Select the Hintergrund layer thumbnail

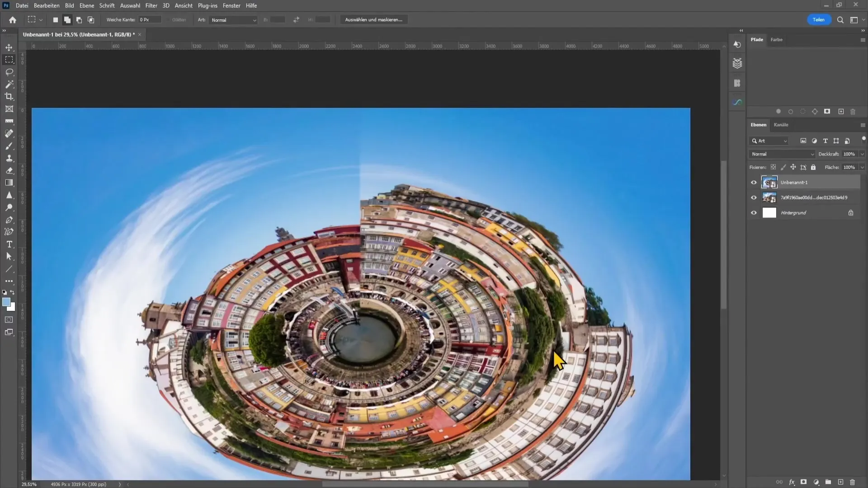click(x=769, y=213)
